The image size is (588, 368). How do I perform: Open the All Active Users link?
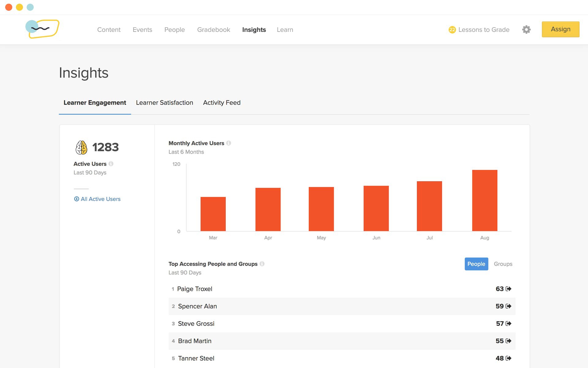100,199
